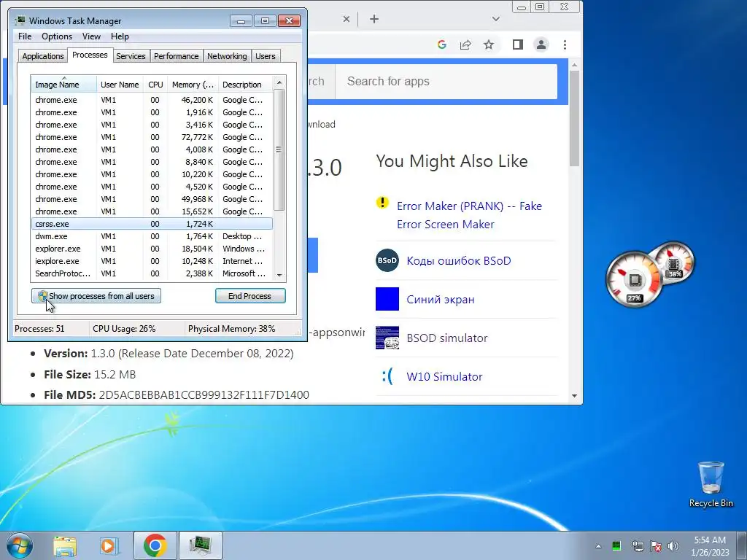Open W10 Simulator link
This screenshot has height=560, width=747.
[444, 377]
